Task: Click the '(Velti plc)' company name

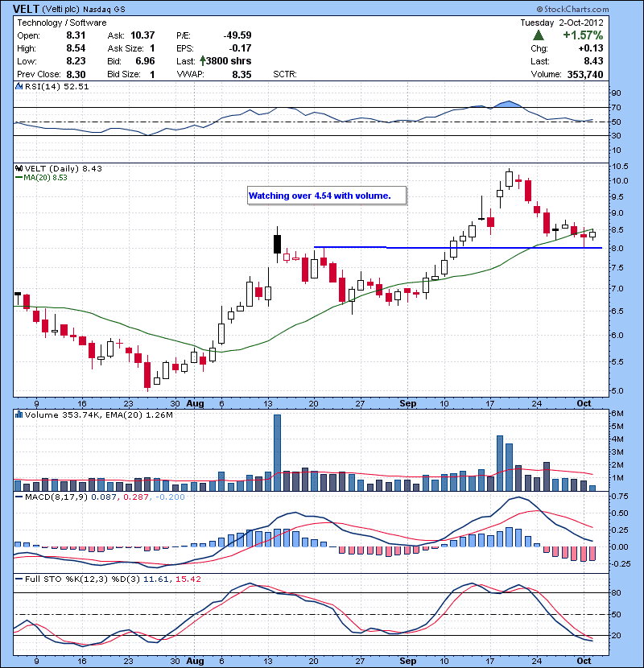Action: click(61, 9)
